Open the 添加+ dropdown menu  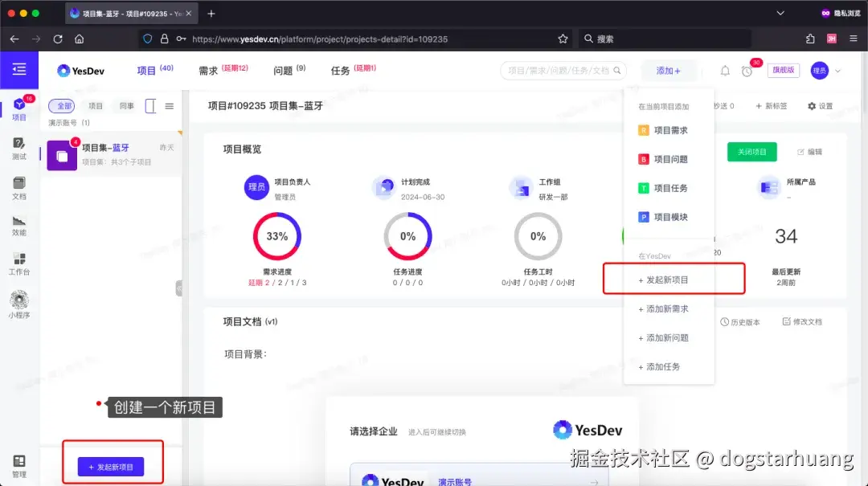click(669, 71)
